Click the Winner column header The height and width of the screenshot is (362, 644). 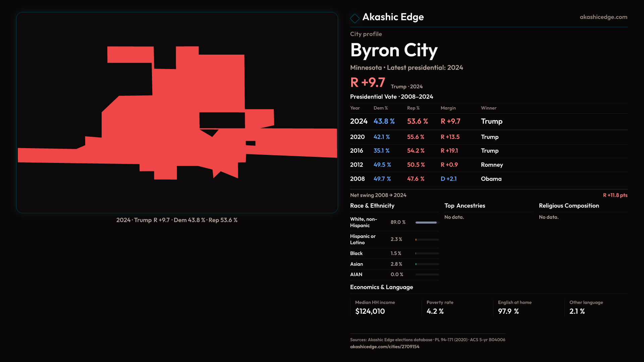point(488,108)
